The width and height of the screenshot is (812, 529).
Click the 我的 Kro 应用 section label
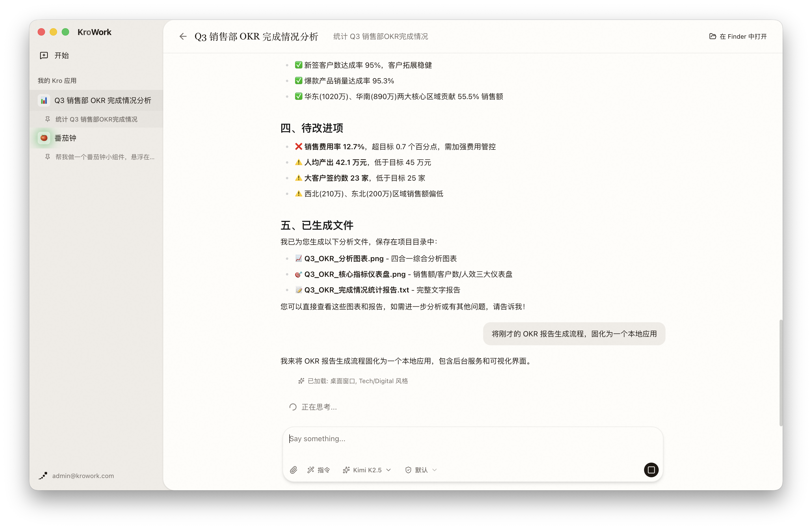pos(57,81)
